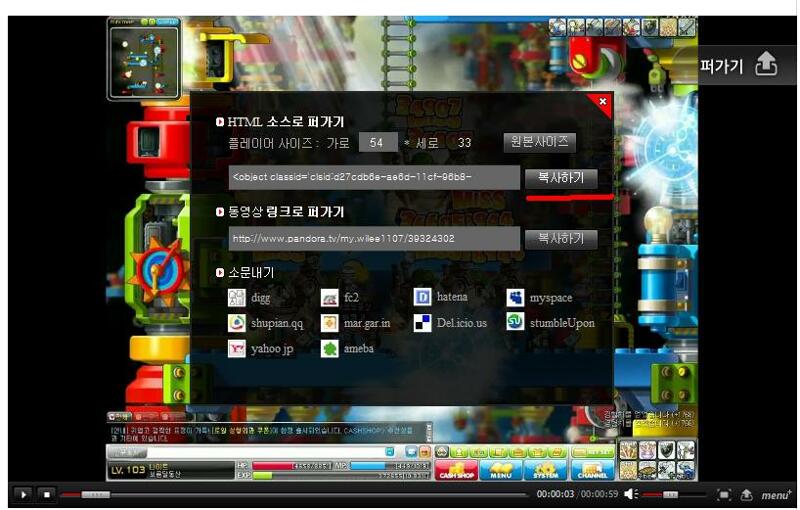Screen dimensions: 800x510
Task: Click the LV. 103 level display
Action: pyautogui.click(x=128, y=470)
